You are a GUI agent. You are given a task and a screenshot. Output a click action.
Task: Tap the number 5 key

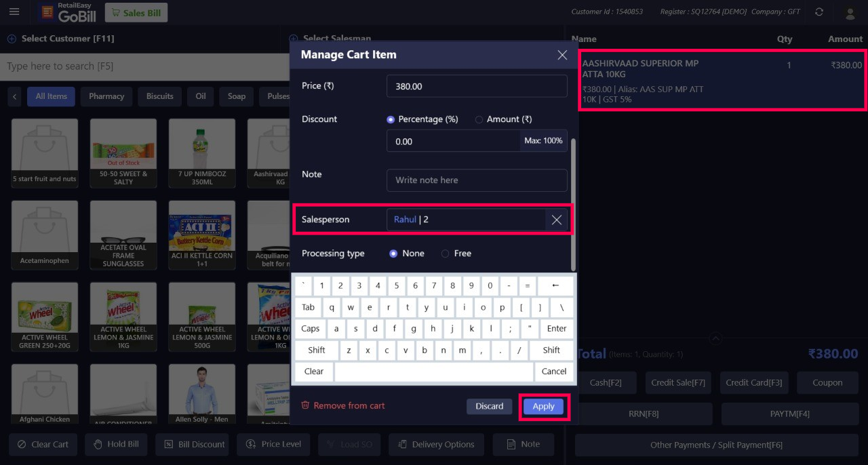[396, 286]
